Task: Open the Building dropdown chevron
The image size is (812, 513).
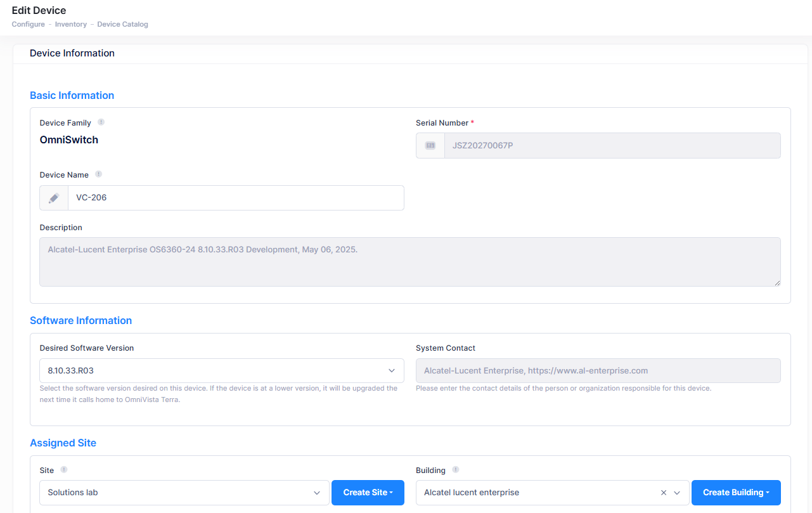Action: pos(677,493)
